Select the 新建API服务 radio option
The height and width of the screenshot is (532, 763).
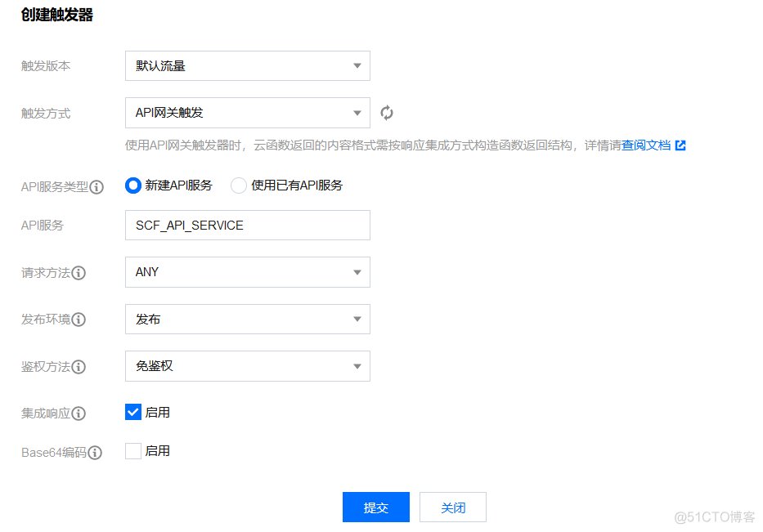(132, 186)
